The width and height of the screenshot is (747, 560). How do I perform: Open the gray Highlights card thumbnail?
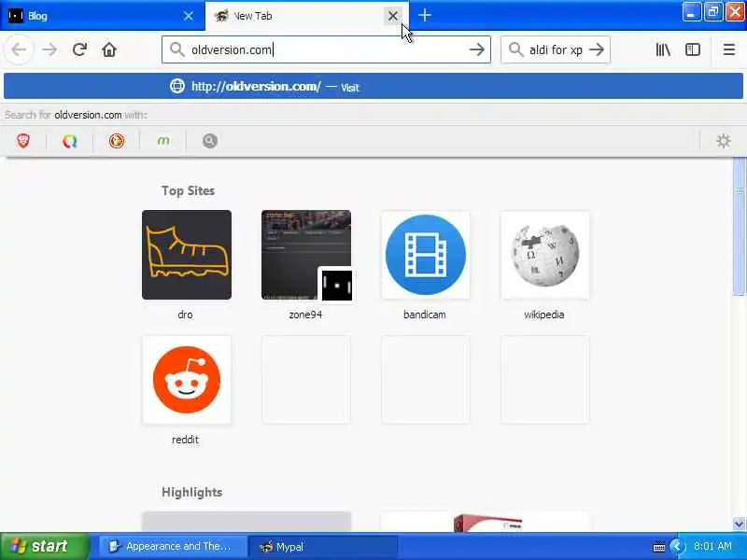tap(247, 522)
